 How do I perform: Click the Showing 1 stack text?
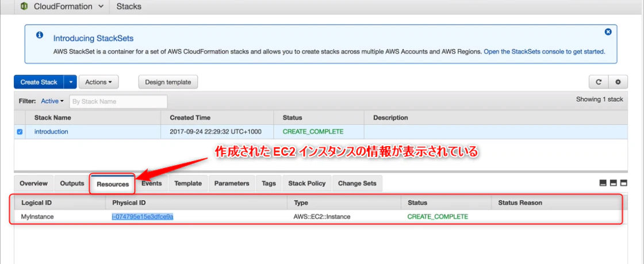599,99
